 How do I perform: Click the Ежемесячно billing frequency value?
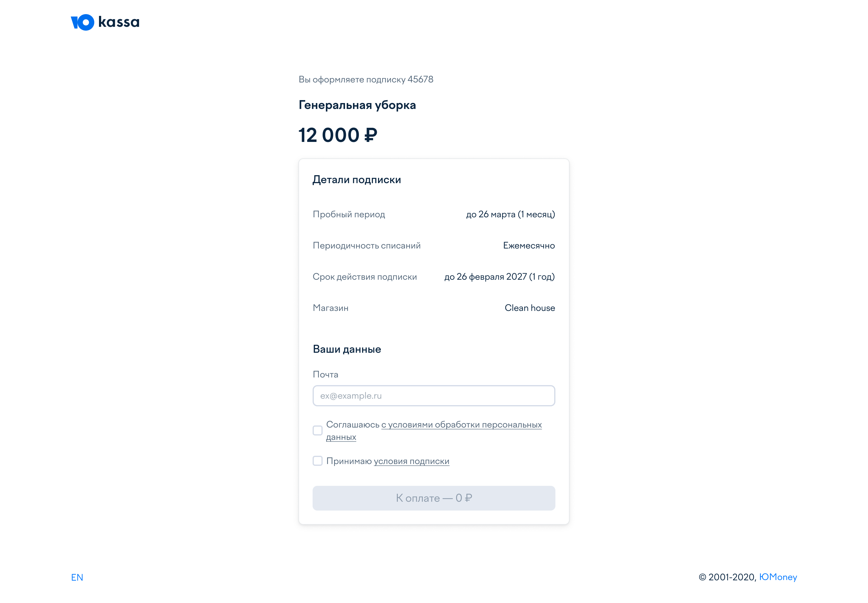coord(529,246)
